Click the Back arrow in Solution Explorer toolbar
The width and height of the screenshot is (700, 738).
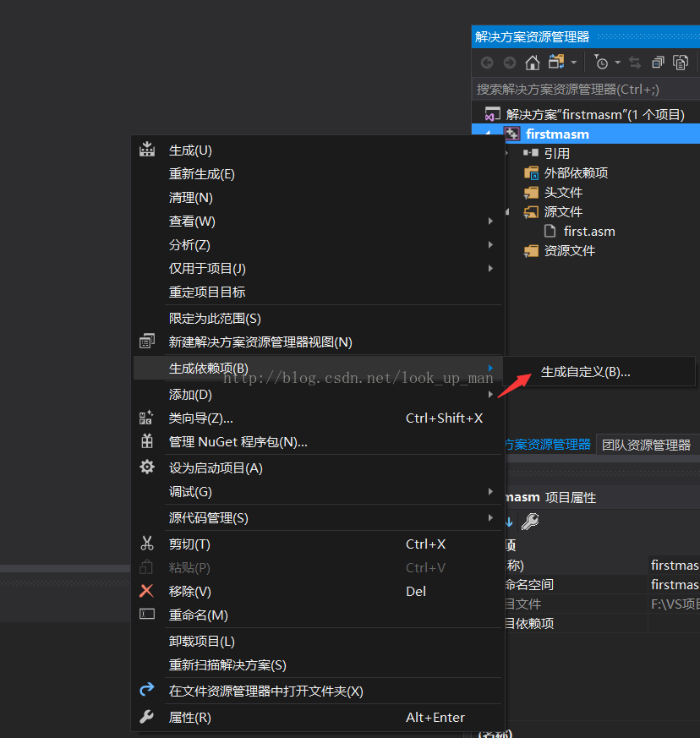487,62
